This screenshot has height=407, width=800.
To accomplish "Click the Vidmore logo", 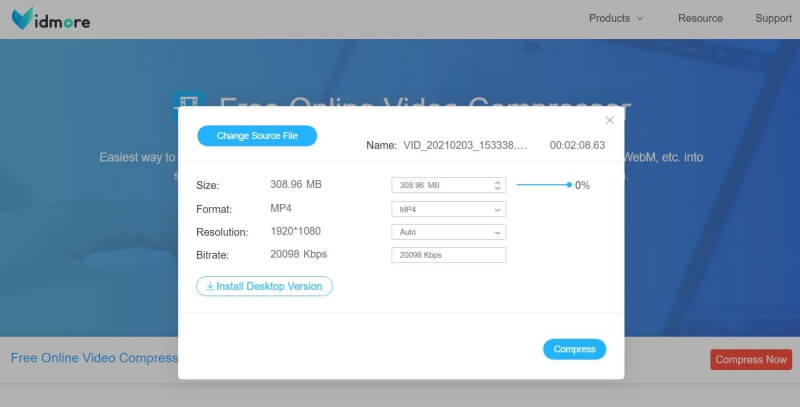I will tap(50, 18).
